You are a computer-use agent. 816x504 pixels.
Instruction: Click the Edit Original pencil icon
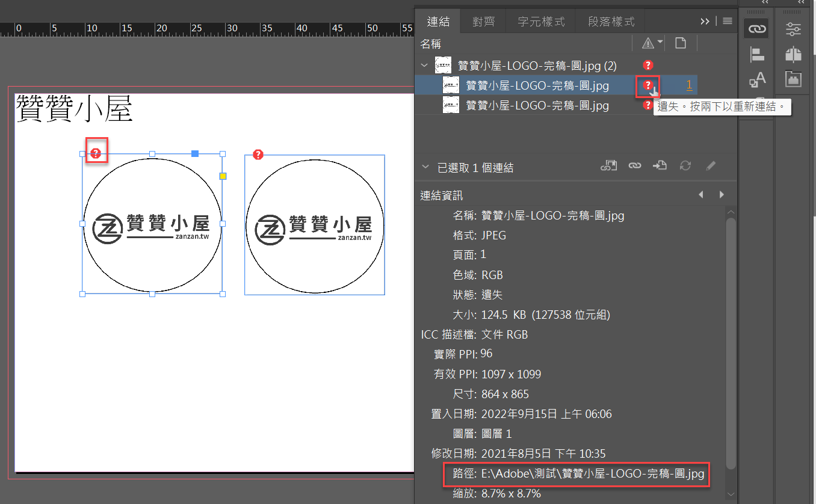711,166
